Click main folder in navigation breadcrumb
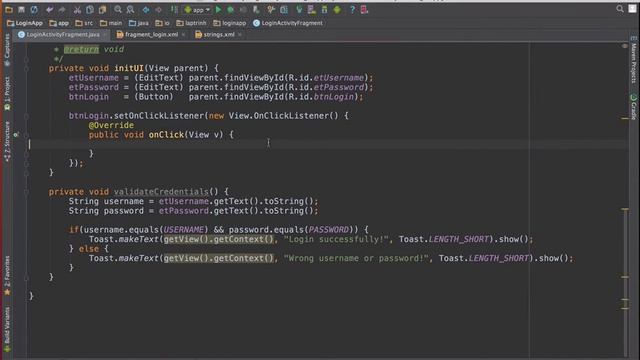This screenshot has width=640, height=360. click(111, 23)
